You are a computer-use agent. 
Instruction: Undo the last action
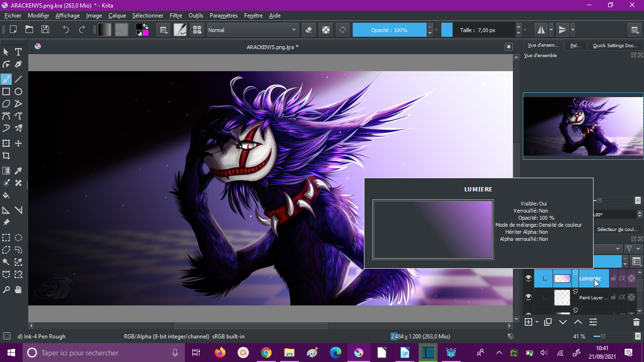tap(66, 30)
